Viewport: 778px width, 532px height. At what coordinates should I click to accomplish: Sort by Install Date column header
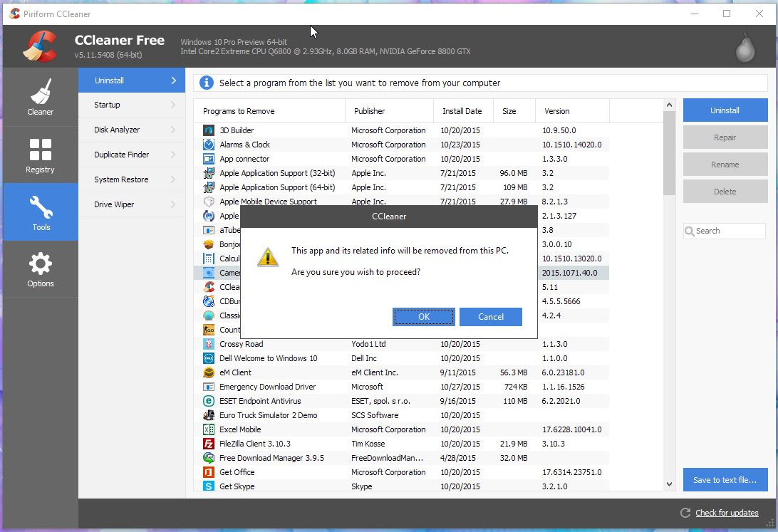(x=463, y=111)
